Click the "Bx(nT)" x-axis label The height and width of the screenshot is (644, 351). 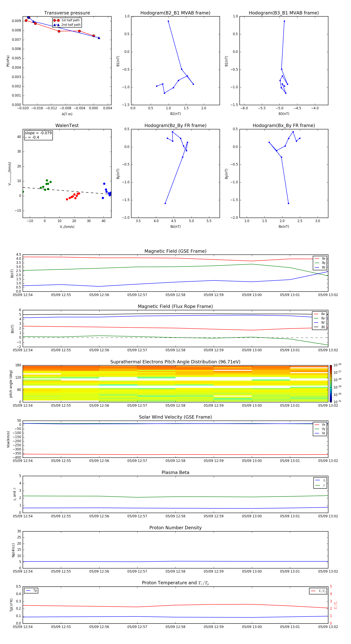[x=284, y=227]
